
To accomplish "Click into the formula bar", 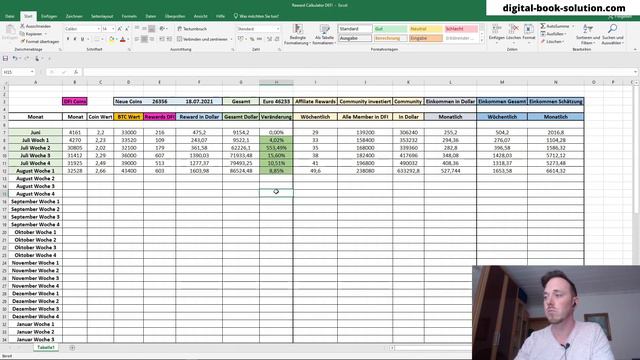I will 359,72.
